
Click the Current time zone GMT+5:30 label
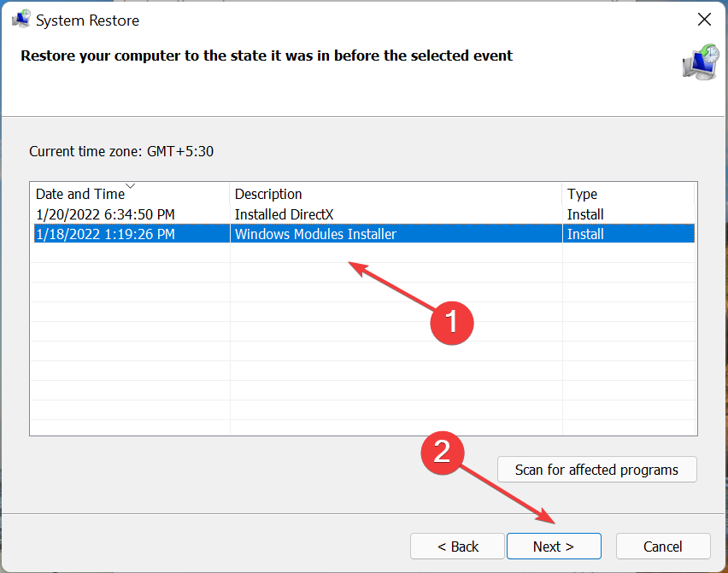[x=121, y=151]
